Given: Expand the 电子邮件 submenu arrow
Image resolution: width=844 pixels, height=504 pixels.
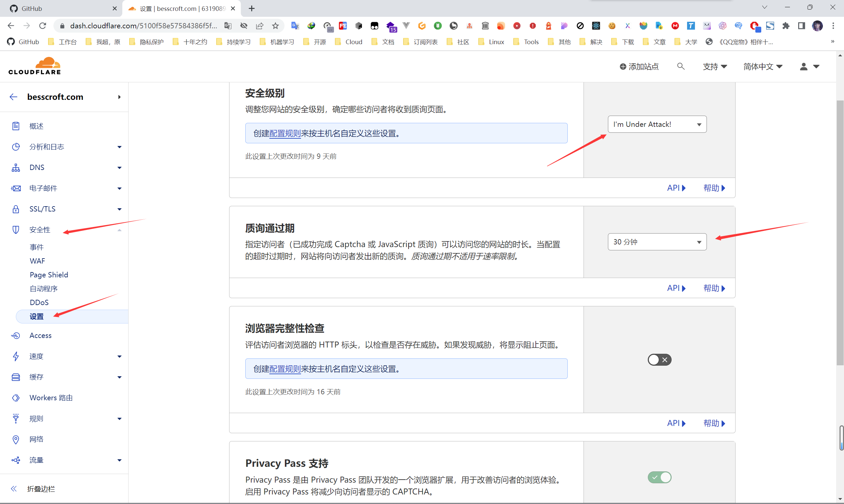Looking at the screenshot, I should pos(119,188).
